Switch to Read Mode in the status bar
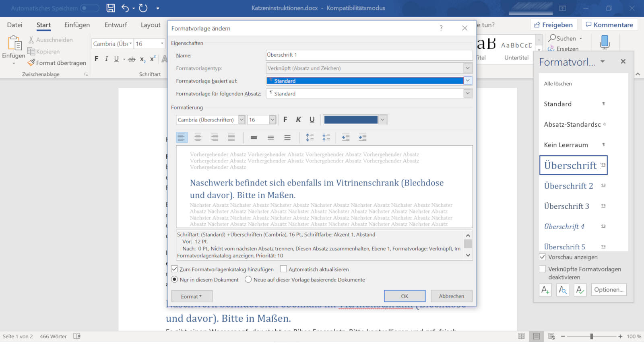The width and height of the screenshot is (644, 362). pyautogui.click(x=522, y=336)
